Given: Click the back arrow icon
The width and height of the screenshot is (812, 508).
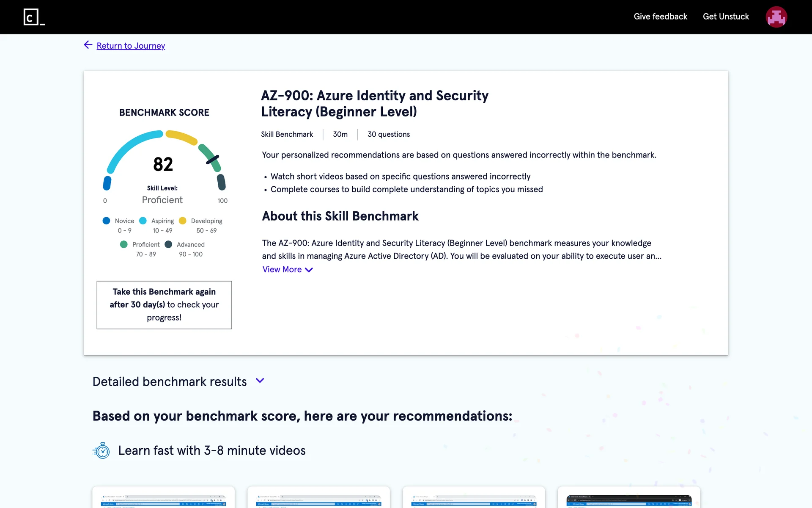Looking at the screenshot, I should click(88, 45).
